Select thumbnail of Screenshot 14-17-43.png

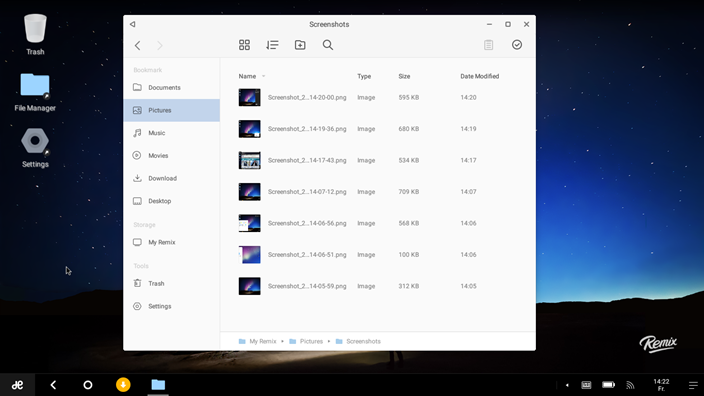click(249, 160)
